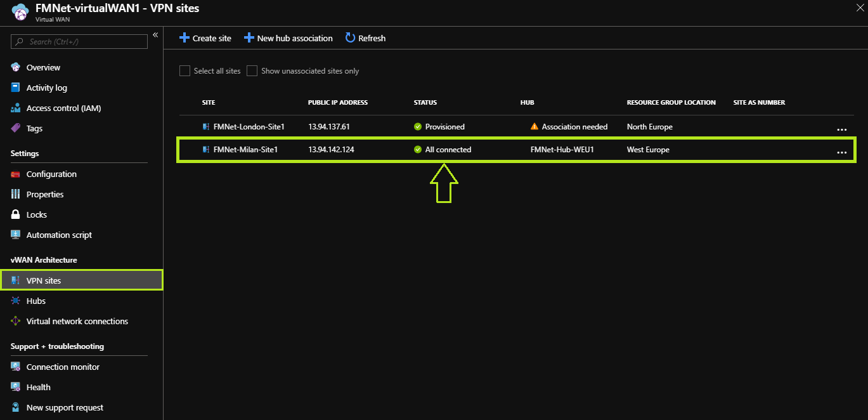Screen dimensions: 868x420
Task: Click Create site button label
Action: tap(212, 38)
